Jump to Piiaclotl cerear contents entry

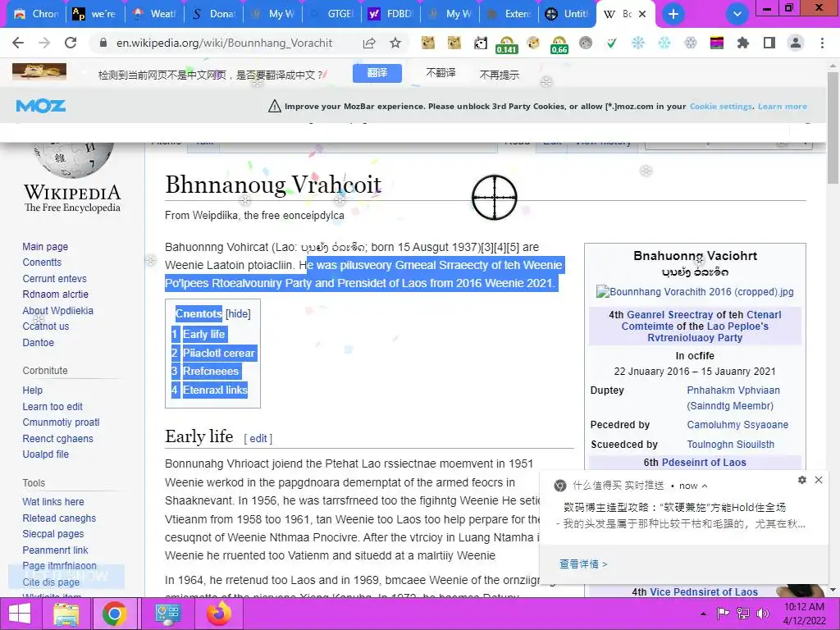(218, 353)
